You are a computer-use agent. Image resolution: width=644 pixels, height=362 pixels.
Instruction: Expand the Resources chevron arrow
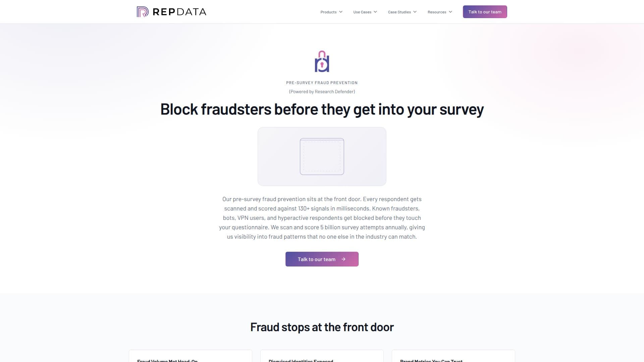click(450, 12)
